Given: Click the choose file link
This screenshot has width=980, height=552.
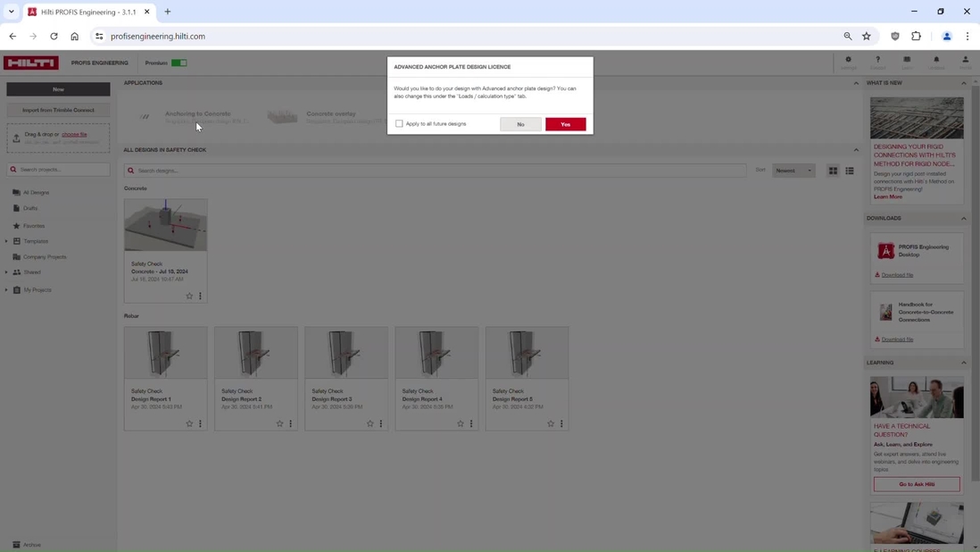Looking at the screenshot, I should pyautogui.click(x=73, y=134).
